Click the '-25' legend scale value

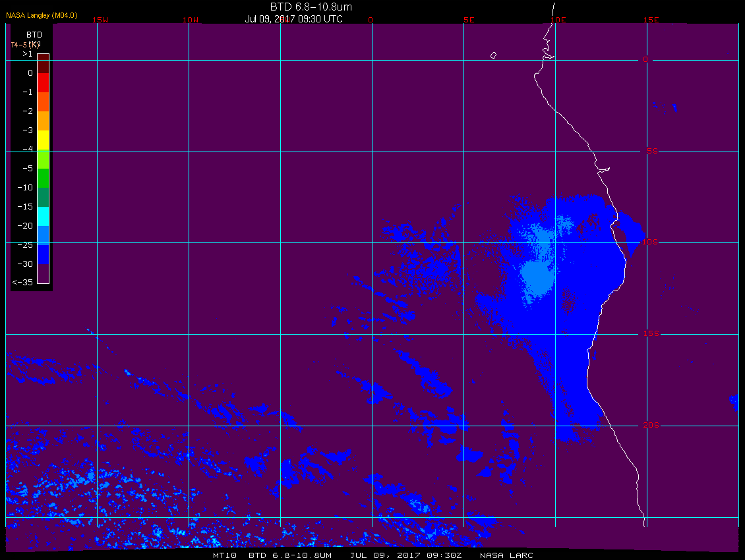tap(25, 244)
